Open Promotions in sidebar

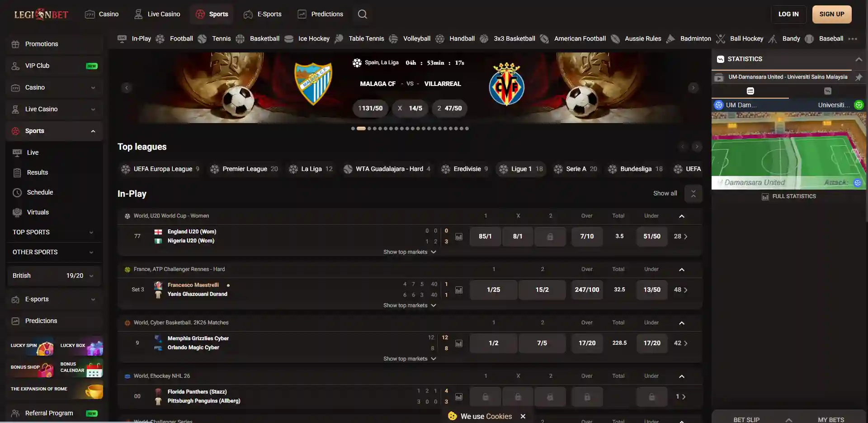point(54,44)
